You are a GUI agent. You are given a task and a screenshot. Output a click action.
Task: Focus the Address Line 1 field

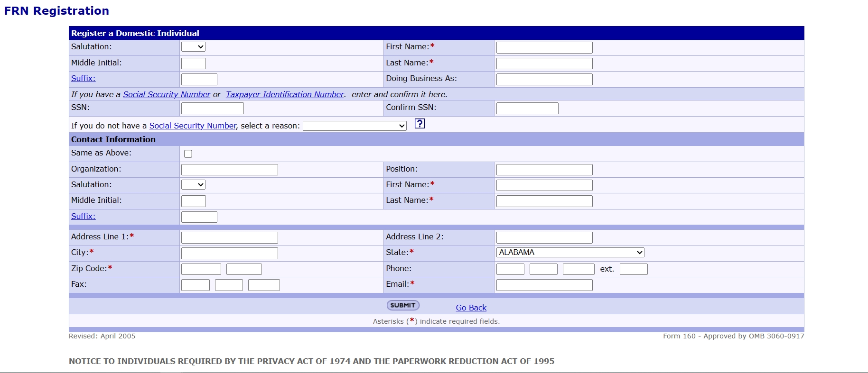pos(230,237)
